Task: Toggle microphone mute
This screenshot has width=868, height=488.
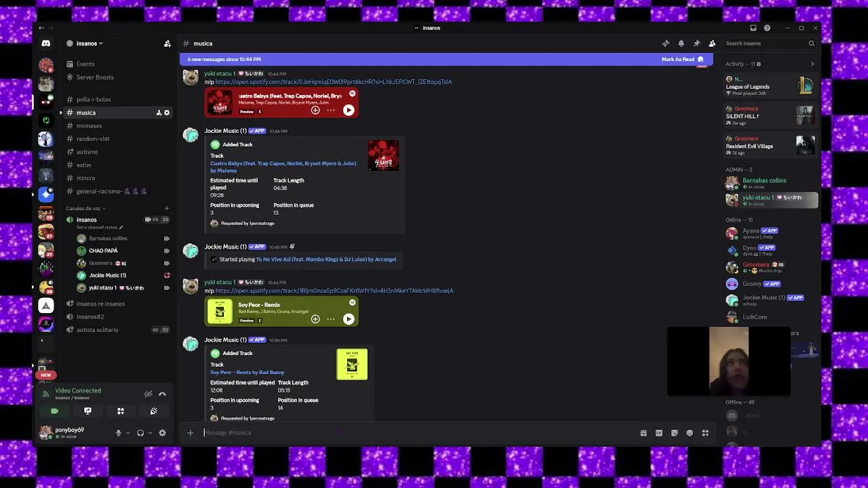Action: pos(118,433)
